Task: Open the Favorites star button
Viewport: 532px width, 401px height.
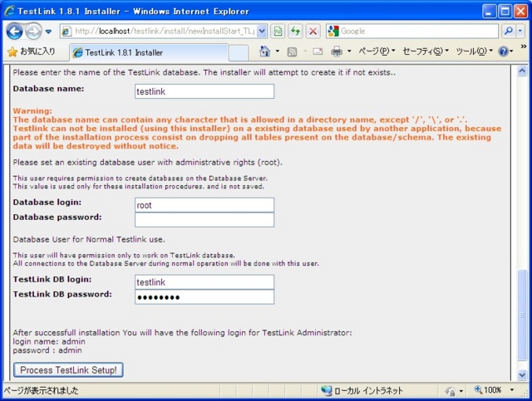Action: [x=32, y=51]
